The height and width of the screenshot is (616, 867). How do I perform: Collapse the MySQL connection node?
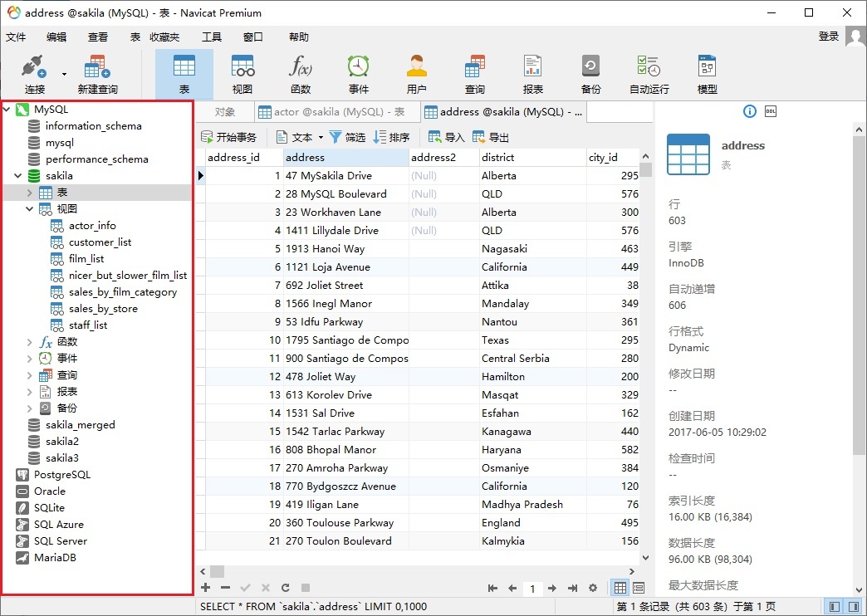click(7, 110)
